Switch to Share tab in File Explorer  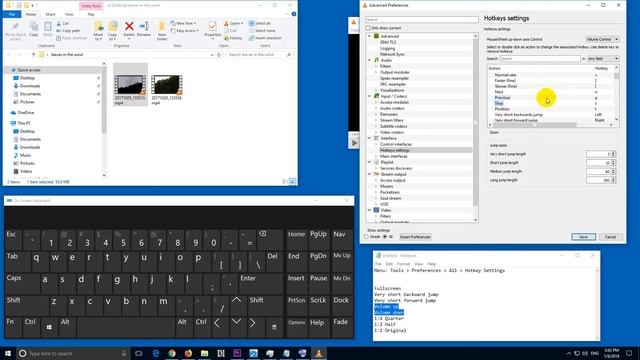point(50,14)
